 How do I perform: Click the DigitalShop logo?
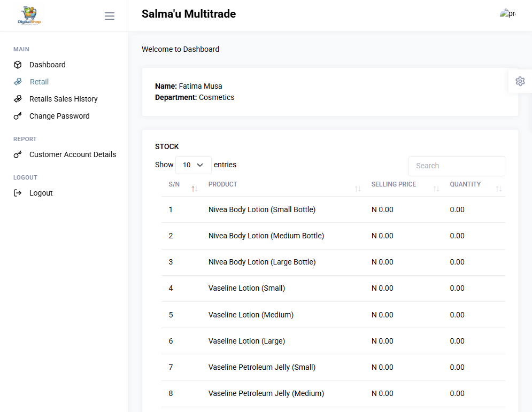pyautogui.click(x=29, y=15)
